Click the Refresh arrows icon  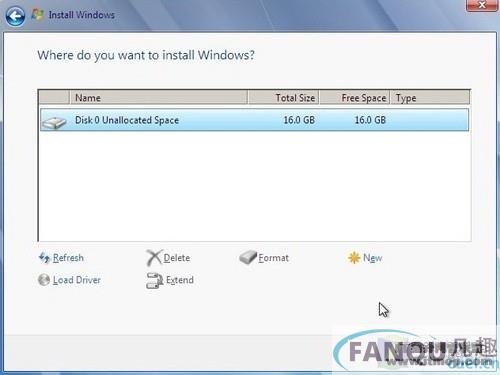point(45,258)
